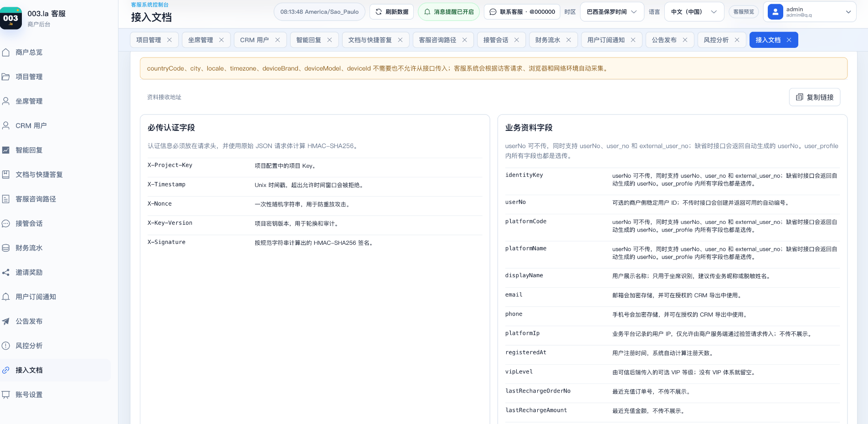Click the 003.la logo icon
The image size is (868, 424).
[10, 18]
